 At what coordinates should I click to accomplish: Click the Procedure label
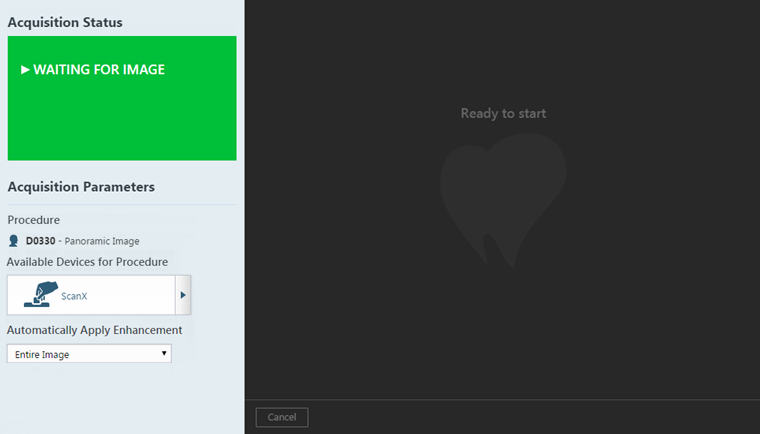(x=33, y=220)
